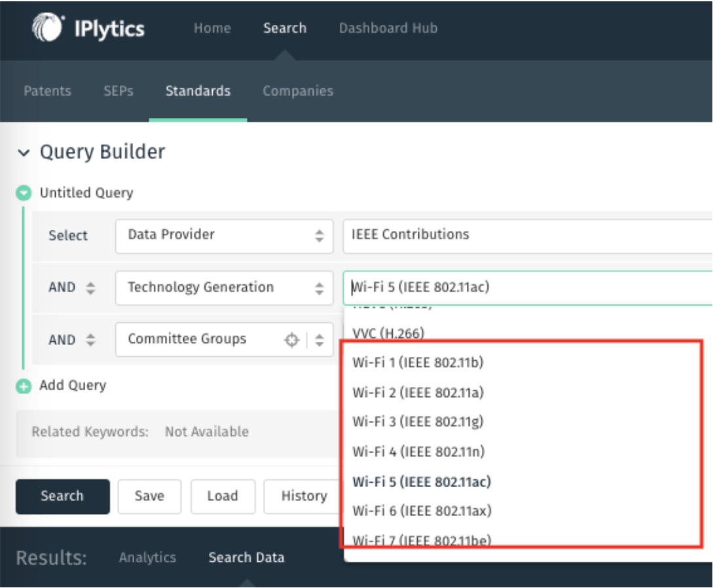Switch to the Patents tab
The height and width of the screenshot is (588, 715).
pyautogui.click(x=47, y=91)
